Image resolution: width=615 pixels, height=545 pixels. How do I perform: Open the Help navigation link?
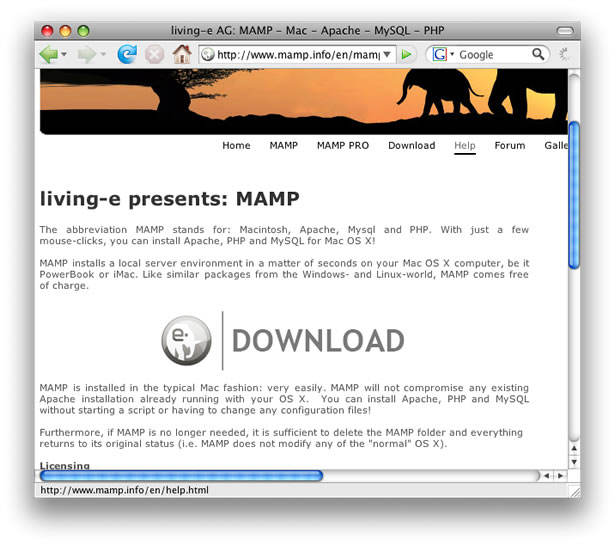pos(465,146)
